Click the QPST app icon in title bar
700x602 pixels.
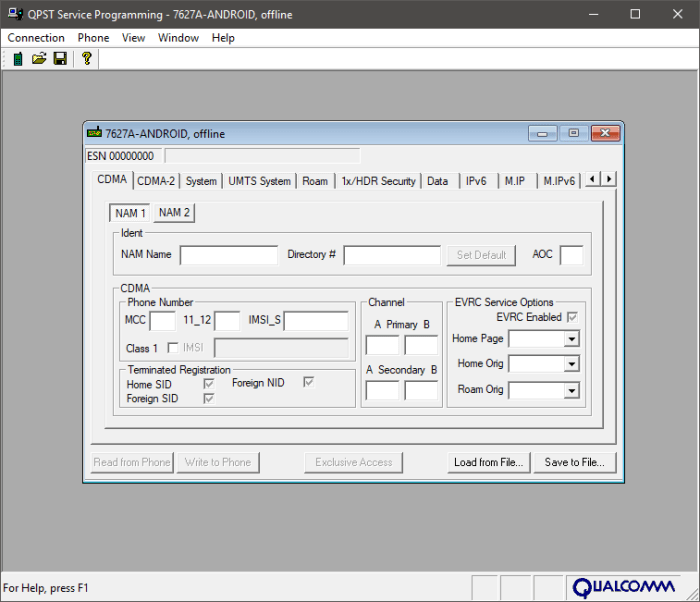pyautogui.click(x=15, y=14)
